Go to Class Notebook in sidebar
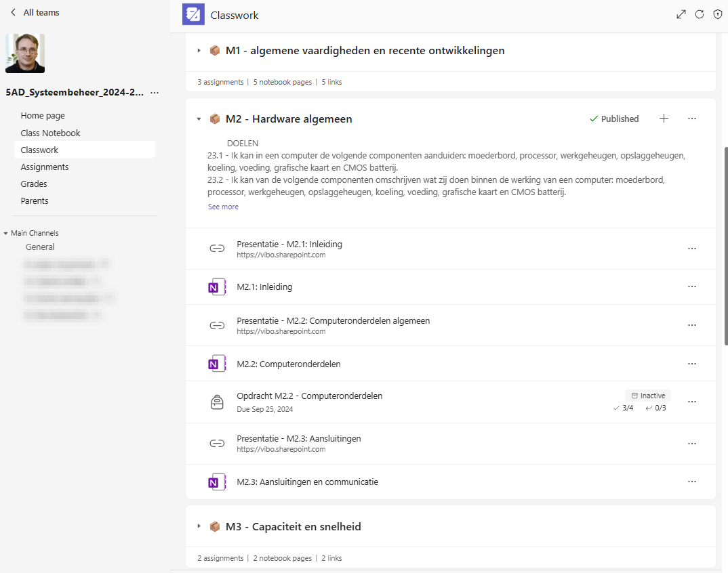 [50, 133]
